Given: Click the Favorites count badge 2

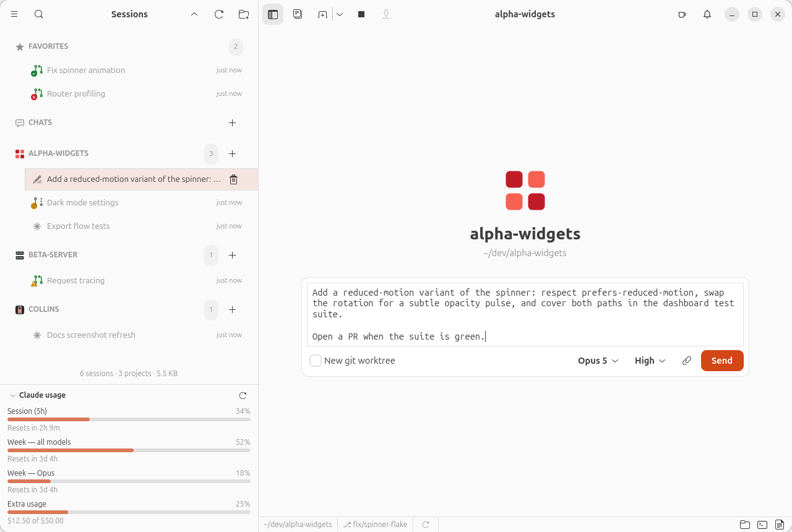Looking at the screenshot, I should [236, 46].
